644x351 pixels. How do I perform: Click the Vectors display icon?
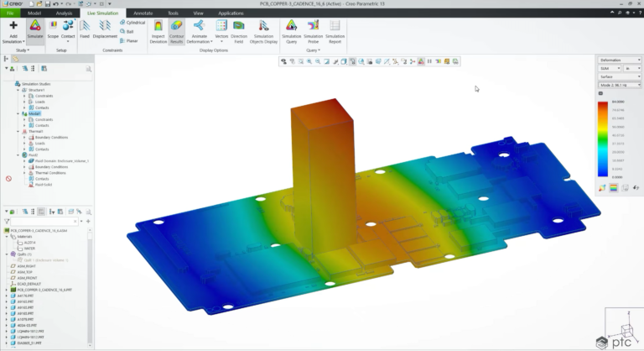point(221,25)
